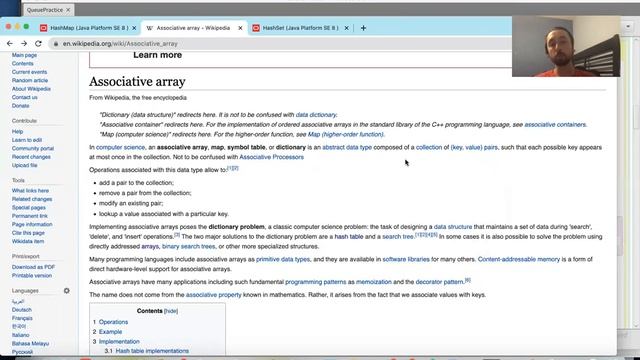Image resolution: width=640 pixels, height=360 pixels.
Task: Click the HashSet tab favicon
Action: click(x=256, y=28)
